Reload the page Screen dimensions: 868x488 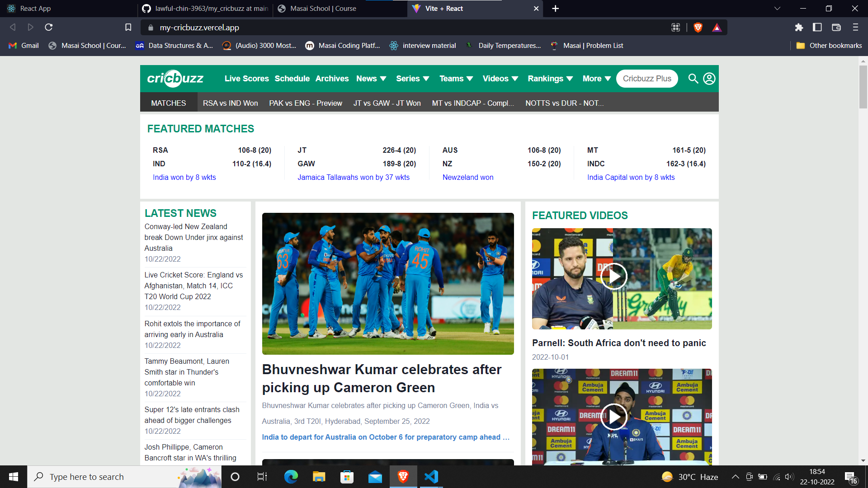click(x=49, y=28)
